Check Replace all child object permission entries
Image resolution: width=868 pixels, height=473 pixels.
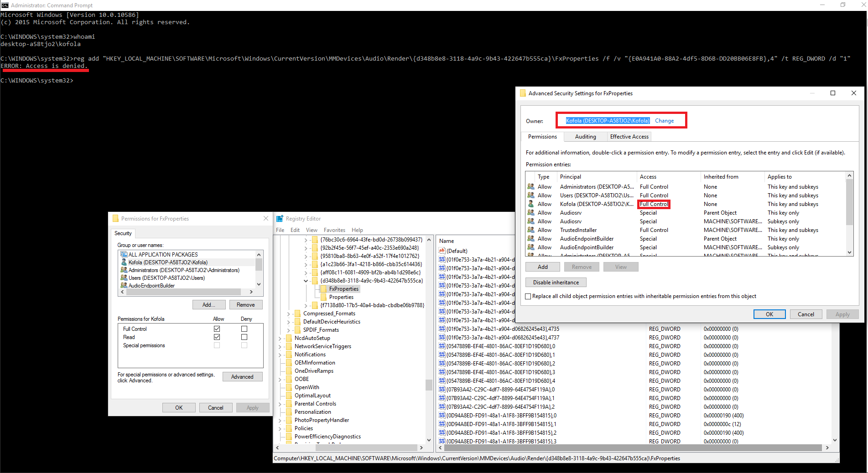[528, 296]
